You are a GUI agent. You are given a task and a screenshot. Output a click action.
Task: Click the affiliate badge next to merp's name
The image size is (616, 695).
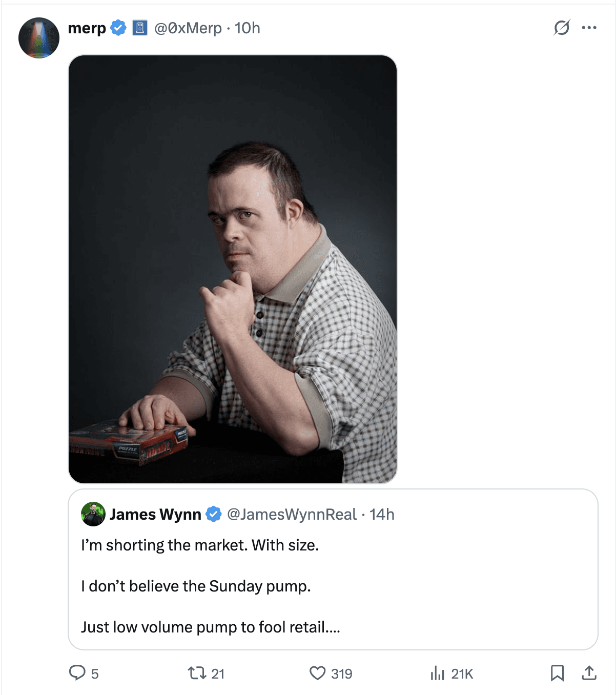(x=137, y=28)
